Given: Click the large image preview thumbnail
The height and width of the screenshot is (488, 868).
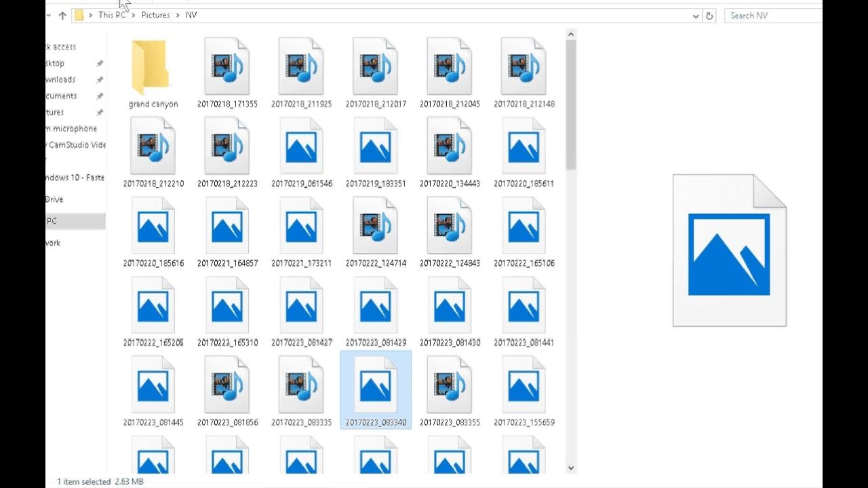Looking at the screenshot, I should [x=730, y=250].
